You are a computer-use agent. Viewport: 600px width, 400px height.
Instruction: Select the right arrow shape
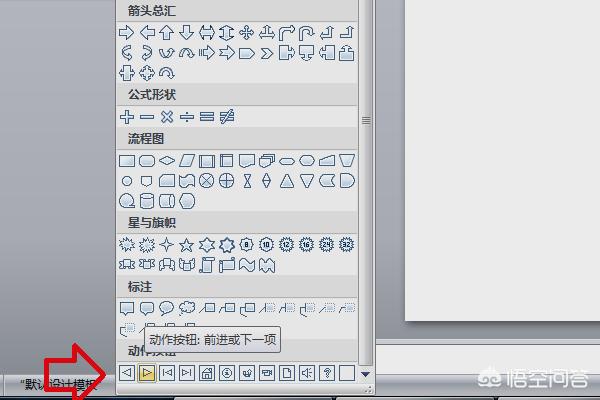pyautogui.click(x=127, y=32)
